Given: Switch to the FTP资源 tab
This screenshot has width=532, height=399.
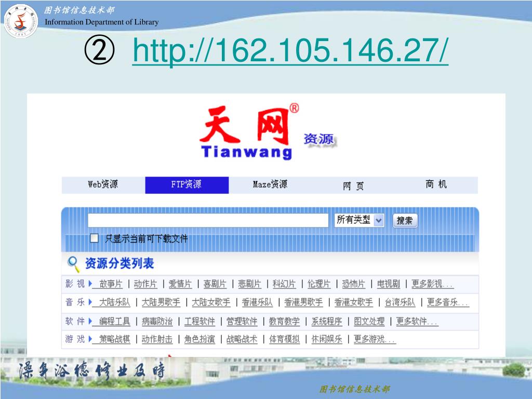Looking at the screenshot, I should coord(187,185).
